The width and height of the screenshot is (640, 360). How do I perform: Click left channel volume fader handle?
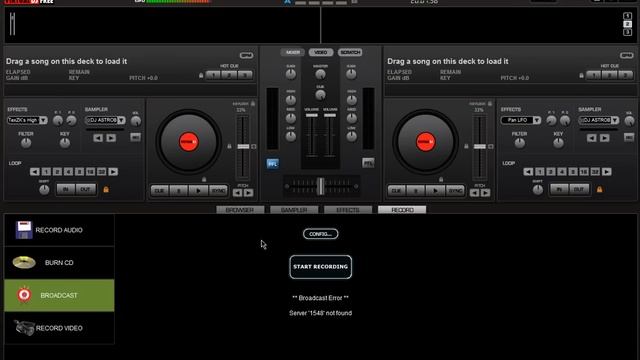tap(311, 116)
